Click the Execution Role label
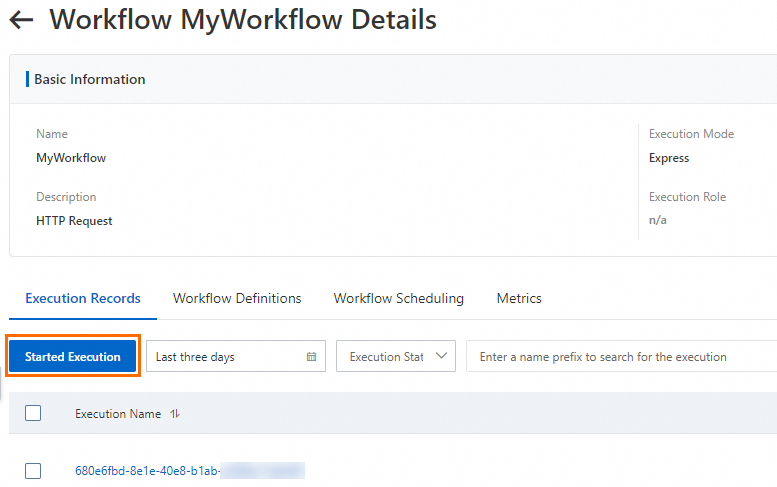Screen dimensions: 777x487 point(687,197)
